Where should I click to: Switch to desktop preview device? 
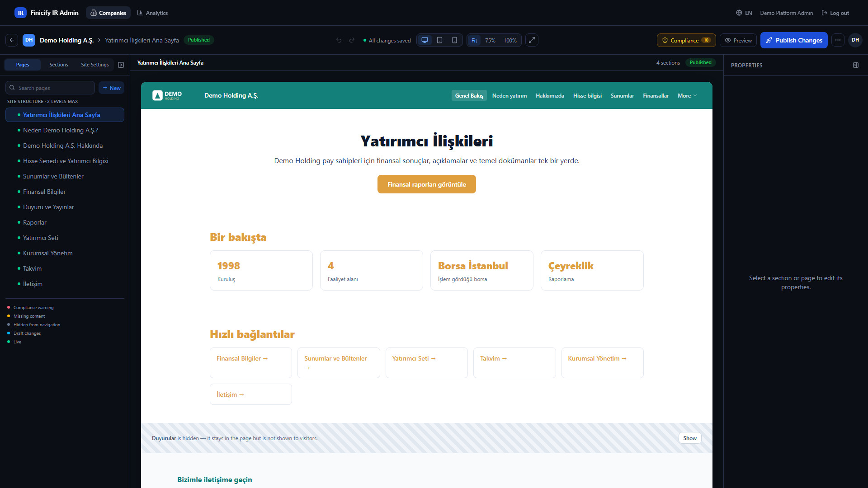click(x=425, y=40)
